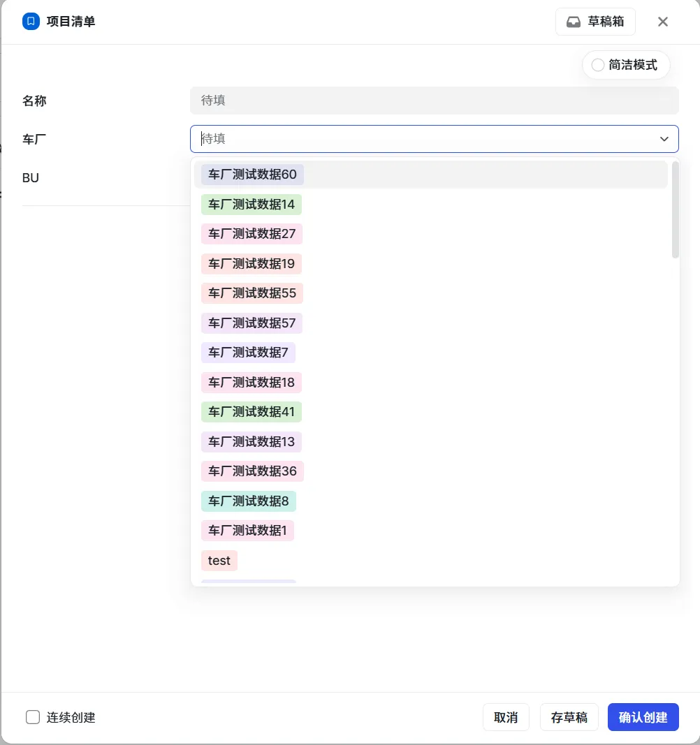700x745 pixels.
Task: Select option 车厂测试数据60
Action: [431, 175]
